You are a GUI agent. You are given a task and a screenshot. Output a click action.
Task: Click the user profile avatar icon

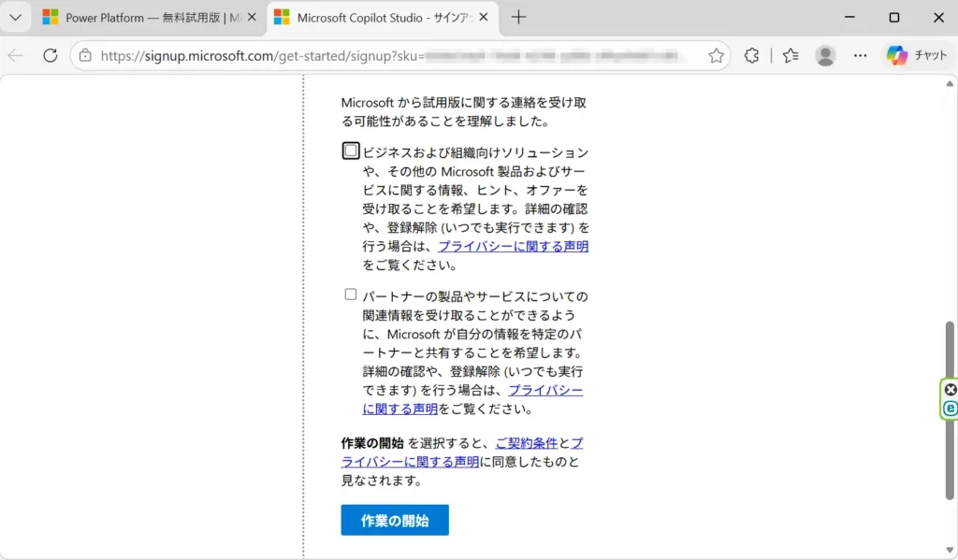pyautogui.click(x=825, y=56)
